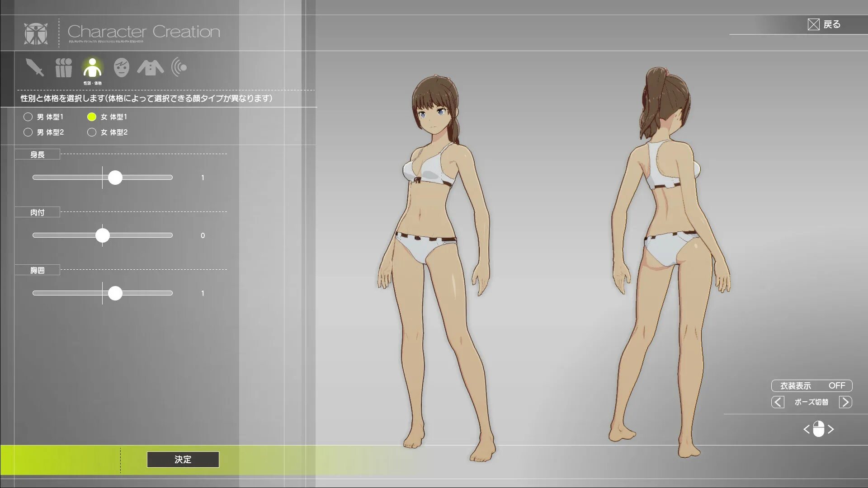The width and height of the screenshot is (868, 488).
Task: Click the 肉付 body build slider handle
Action: pos(103,235)
